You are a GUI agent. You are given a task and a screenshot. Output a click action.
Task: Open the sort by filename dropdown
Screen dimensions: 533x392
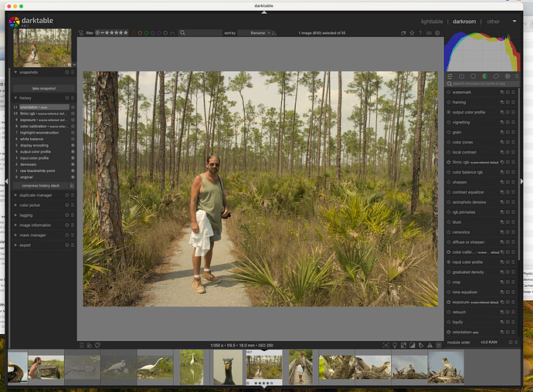pyautogui.click(x=254, y=33)
